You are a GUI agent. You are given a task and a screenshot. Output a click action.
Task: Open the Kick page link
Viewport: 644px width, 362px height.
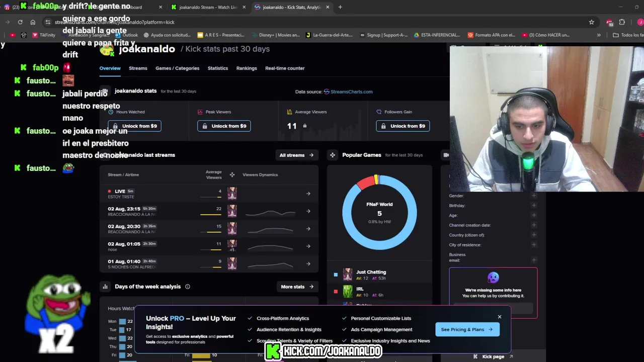493,356
